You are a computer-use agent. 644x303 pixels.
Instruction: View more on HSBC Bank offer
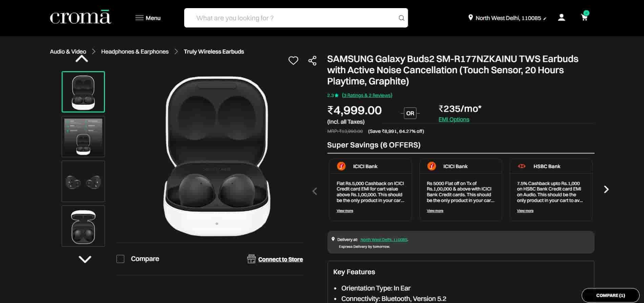(525, 211)
